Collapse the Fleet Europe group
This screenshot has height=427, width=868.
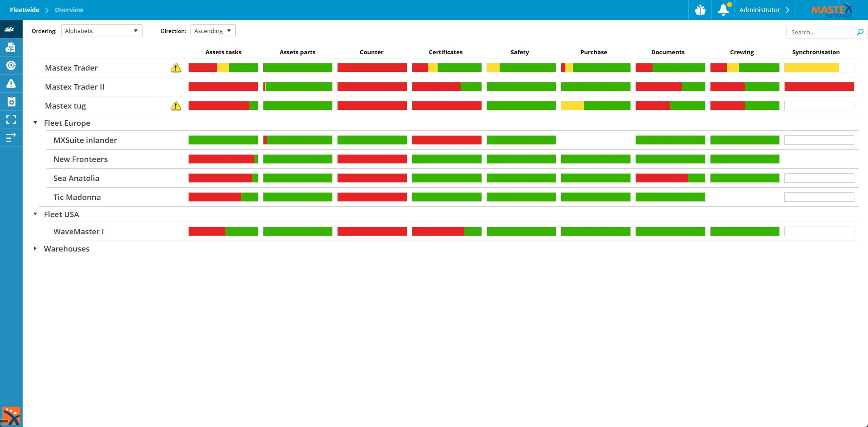(35, 123)
